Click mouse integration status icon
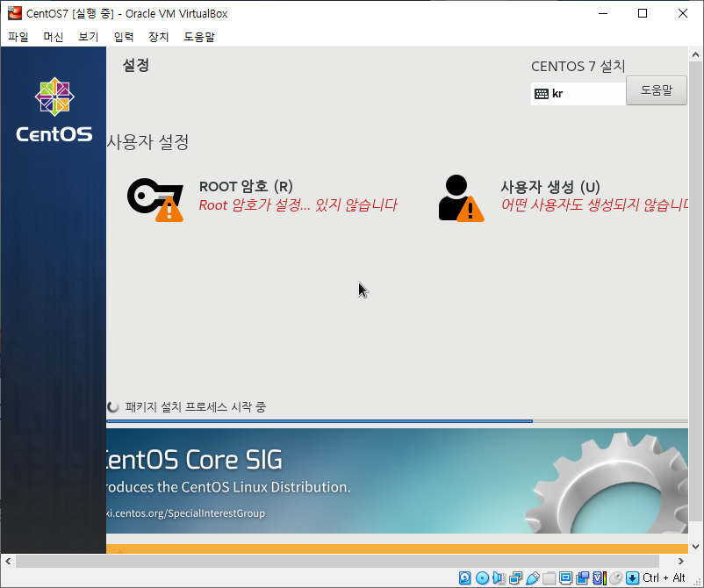 [616, 577]
